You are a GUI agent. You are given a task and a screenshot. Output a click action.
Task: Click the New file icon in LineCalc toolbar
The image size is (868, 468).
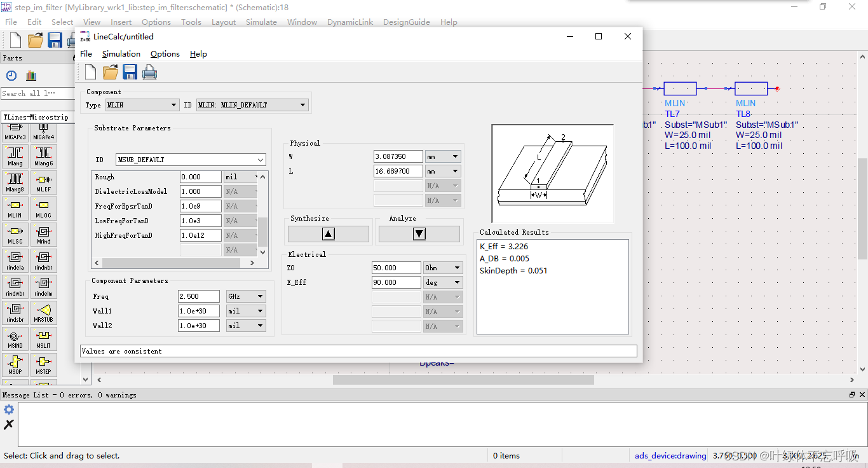[x=91, y=72]
